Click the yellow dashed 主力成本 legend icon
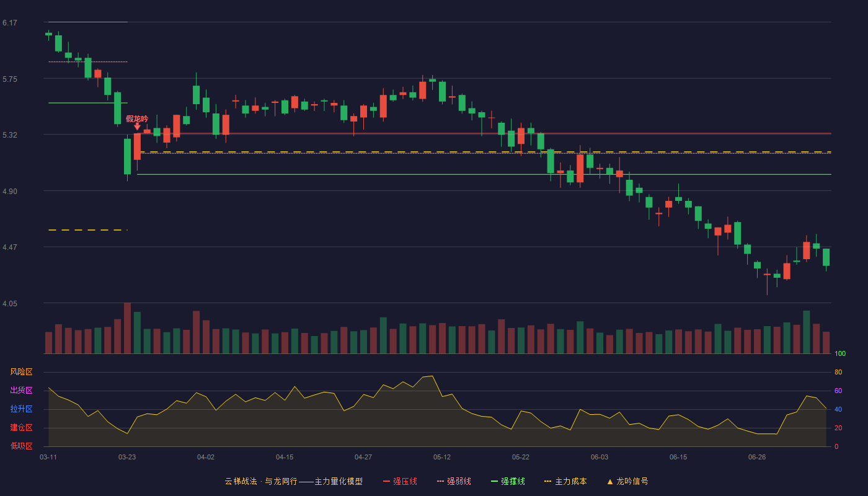 tap(547, 481)
